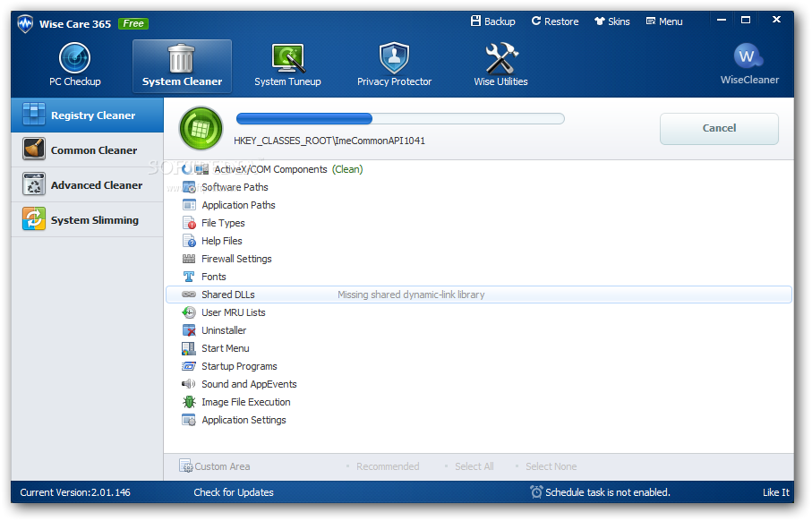Click the WiseCleaner logo icon
This screenshot has width=812, height=521.
pyautogui.click(x=748, y=56)
